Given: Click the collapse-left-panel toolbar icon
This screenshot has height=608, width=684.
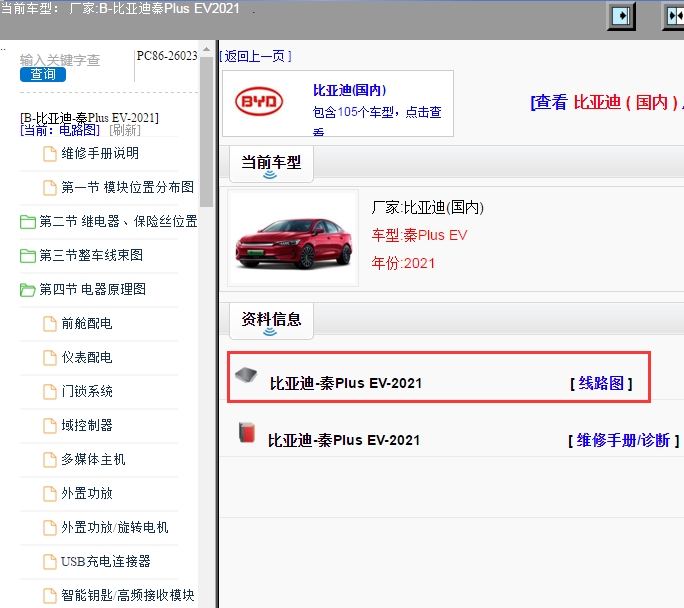Looking at the screenshot, I should tap(621, 17).
